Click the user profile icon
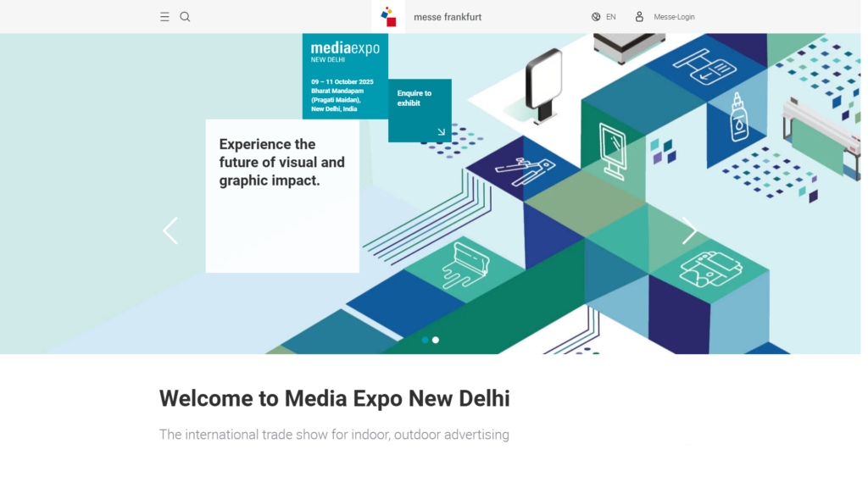This screenshot has height=488, width=868. pos(639,17)
